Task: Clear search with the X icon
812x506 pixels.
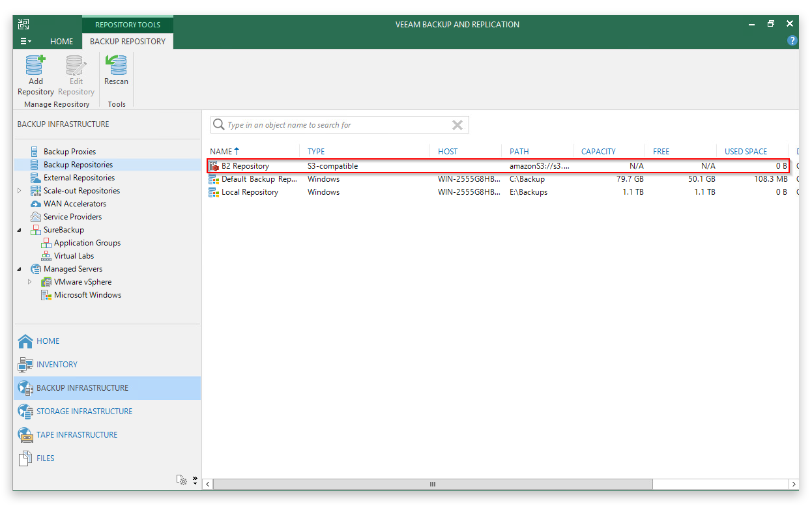Action: (x=457, y=124)
